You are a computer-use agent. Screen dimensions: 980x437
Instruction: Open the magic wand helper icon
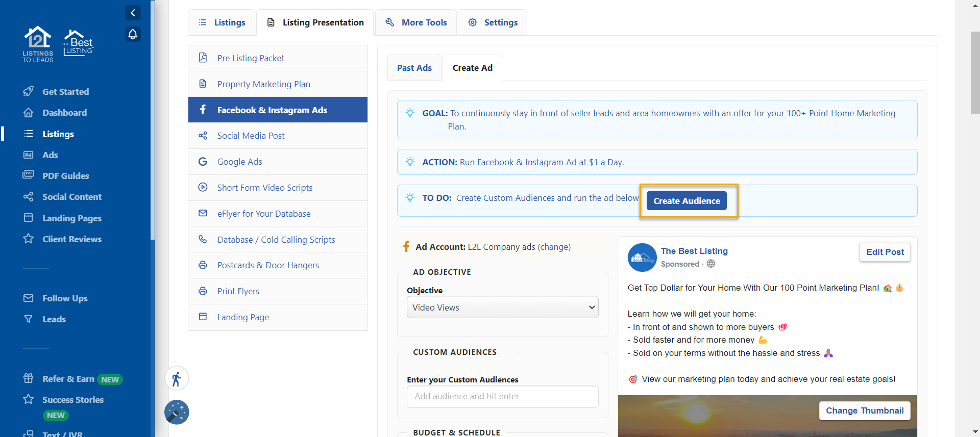177,412
